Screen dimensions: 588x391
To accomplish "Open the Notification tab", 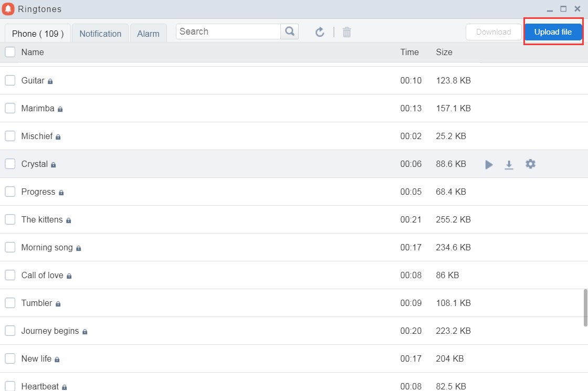I will pyautogui.click(x=100, y=34).
